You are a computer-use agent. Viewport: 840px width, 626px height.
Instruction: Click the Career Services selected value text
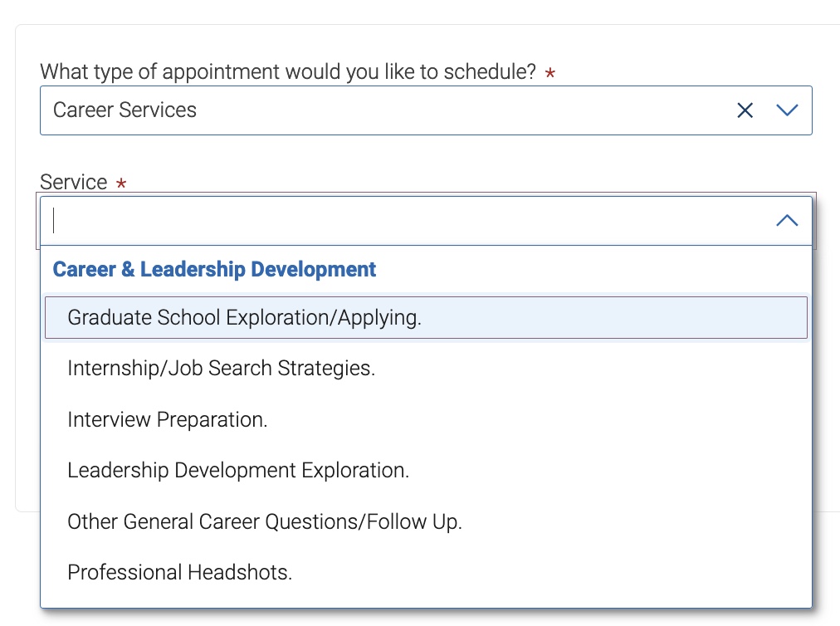125,110
